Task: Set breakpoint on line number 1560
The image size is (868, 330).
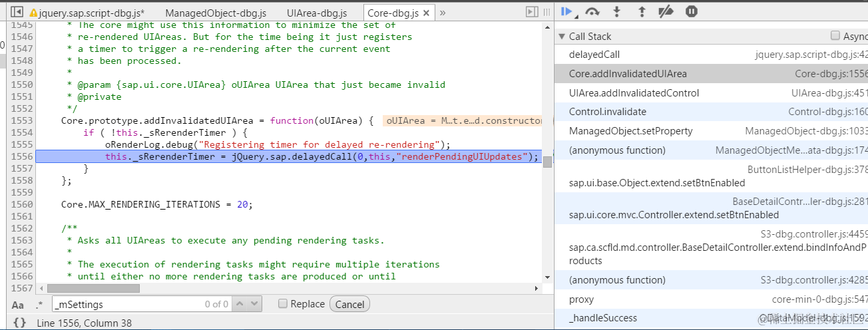Action: click(x=21, y=204)
